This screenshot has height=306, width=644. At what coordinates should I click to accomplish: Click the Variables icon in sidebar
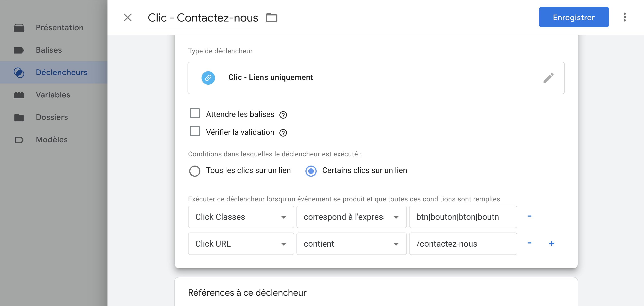19,95
